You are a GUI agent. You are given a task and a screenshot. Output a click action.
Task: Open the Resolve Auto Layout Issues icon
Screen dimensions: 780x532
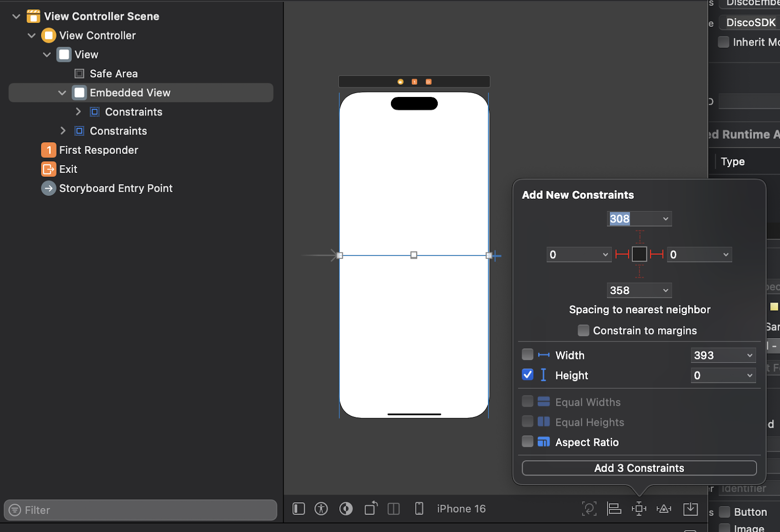point(664,509)
